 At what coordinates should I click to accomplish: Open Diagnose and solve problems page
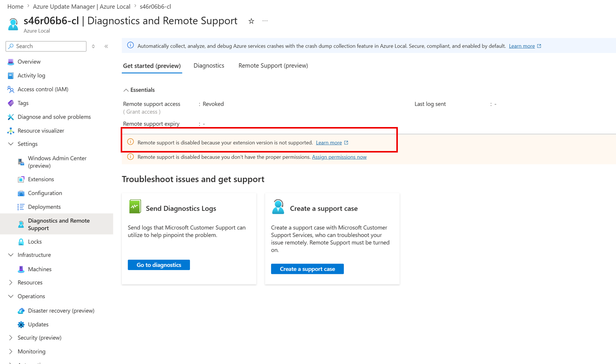(x=54, y=117)
